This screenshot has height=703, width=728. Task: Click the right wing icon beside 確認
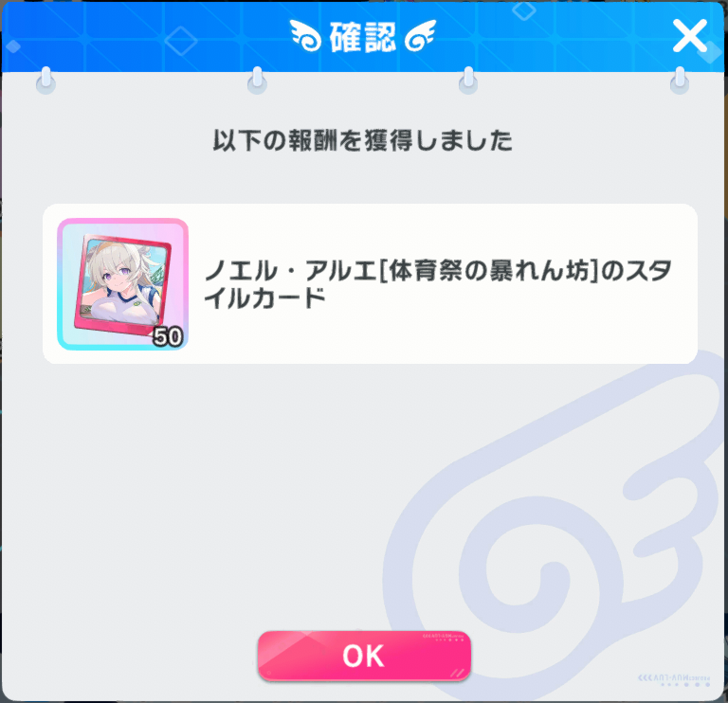click(420, 35)
